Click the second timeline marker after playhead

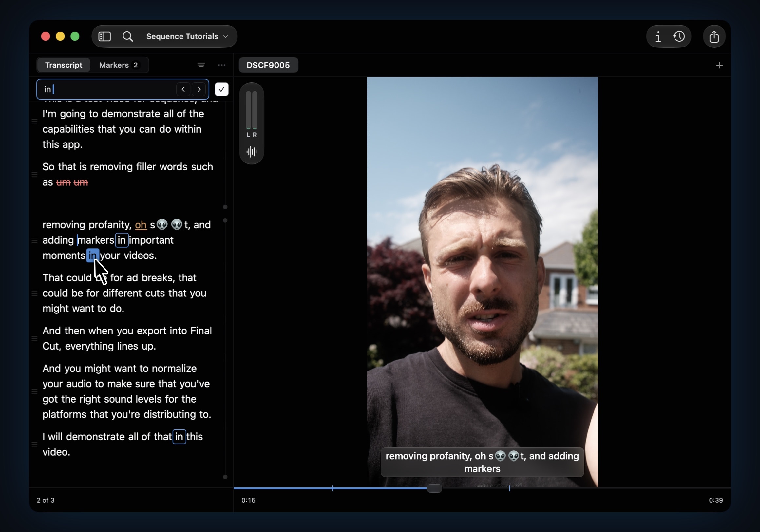click(x=509, y=488)
